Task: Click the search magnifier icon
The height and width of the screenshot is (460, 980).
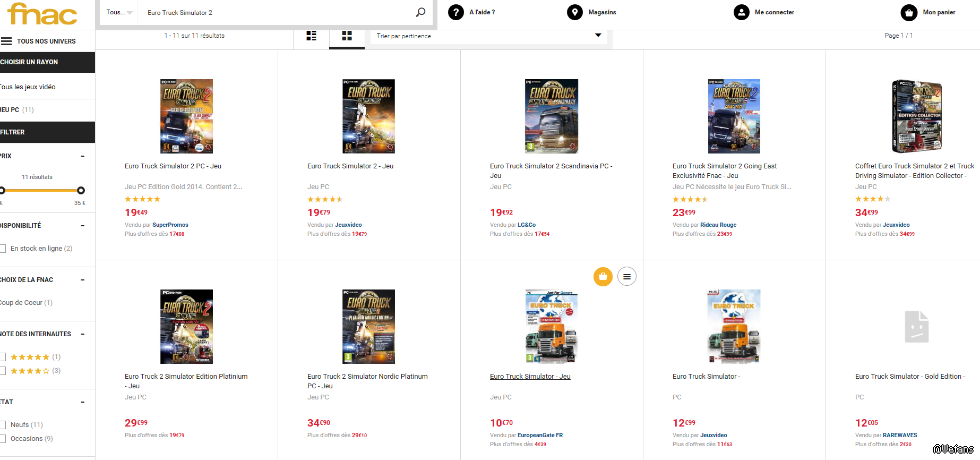Action: tap(420, 12)
